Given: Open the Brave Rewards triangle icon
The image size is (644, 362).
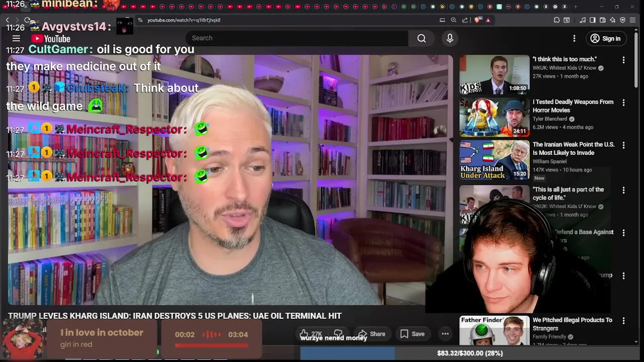Looking at the screenshot, I should coord(488,20).
